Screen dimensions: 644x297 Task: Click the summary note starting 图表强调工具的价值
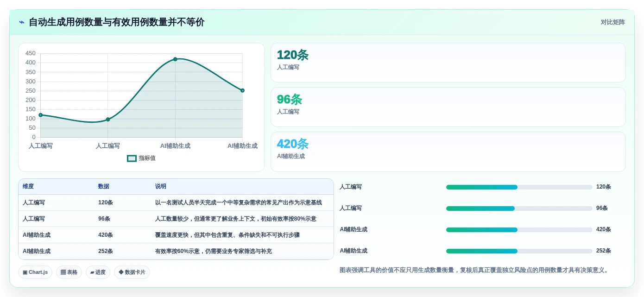click(x=475, y=270)
